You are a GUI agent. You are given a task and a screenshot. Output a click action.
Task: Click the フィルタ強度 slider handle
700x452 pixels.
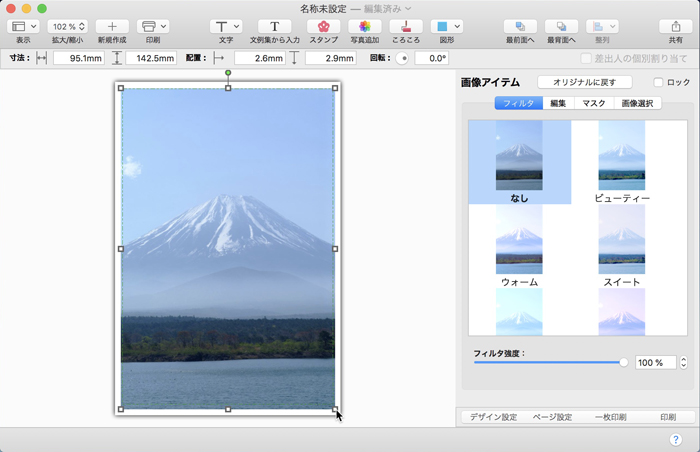pos(624,362)
